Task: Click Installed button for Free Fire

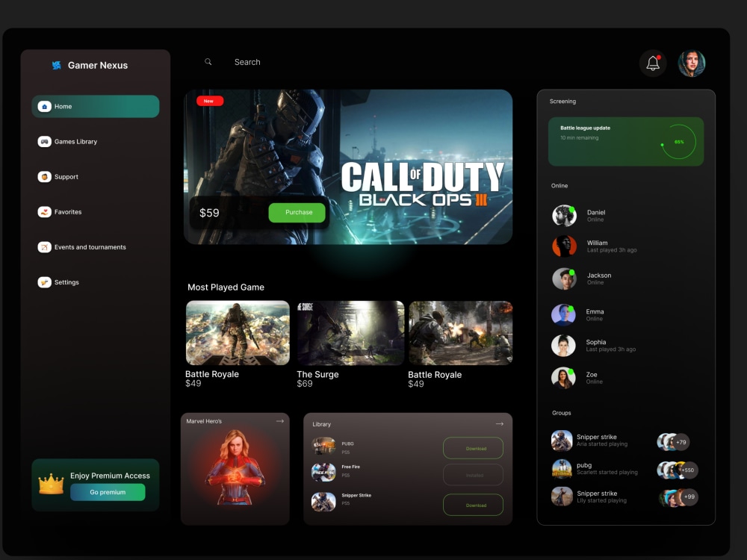Action: 473,475
